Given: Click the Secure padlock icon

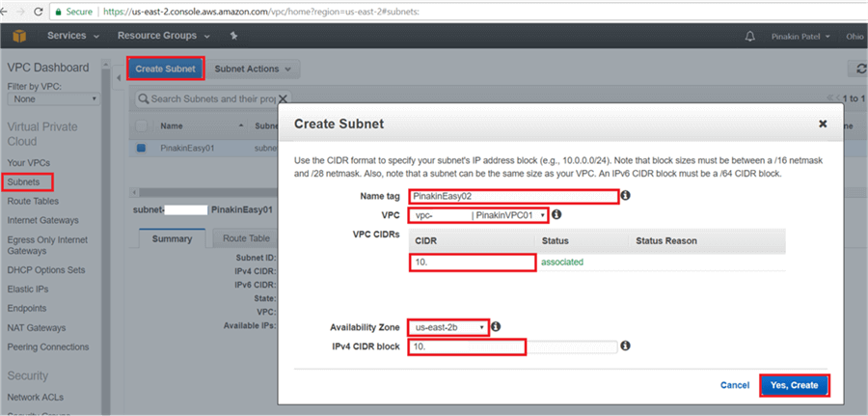Looking at the screenshot, I should pyautogui.click(x=59, y=11).
